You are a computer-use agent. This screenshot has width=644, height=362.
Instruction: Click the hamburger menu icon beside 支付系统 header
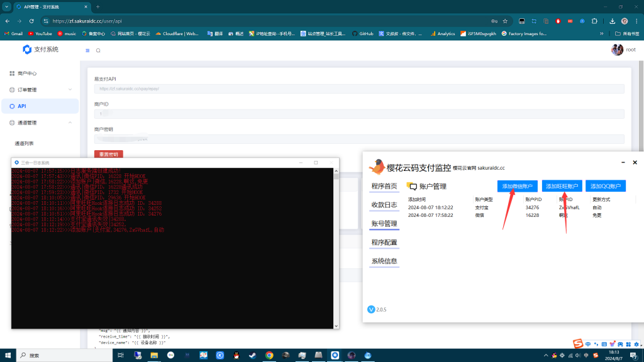pyautogui.click(x=87, y=50)
